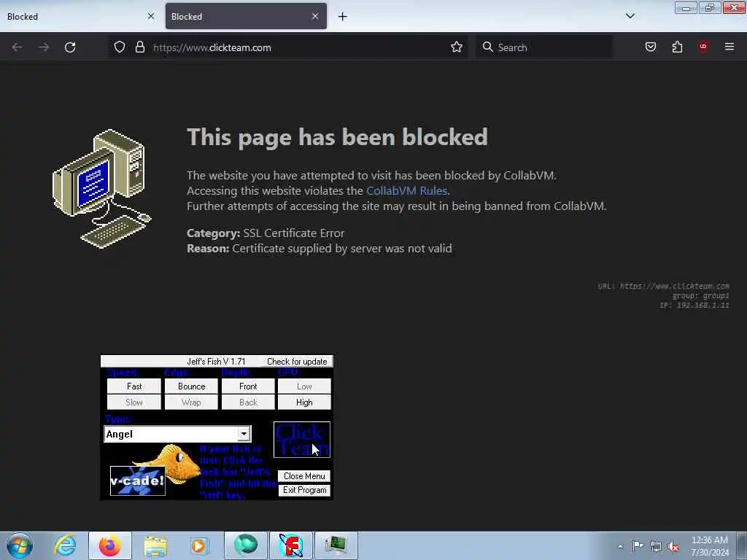
Task: Expand the list all tabs chevron
Action: pyautogui.click(x=630, y=16)
